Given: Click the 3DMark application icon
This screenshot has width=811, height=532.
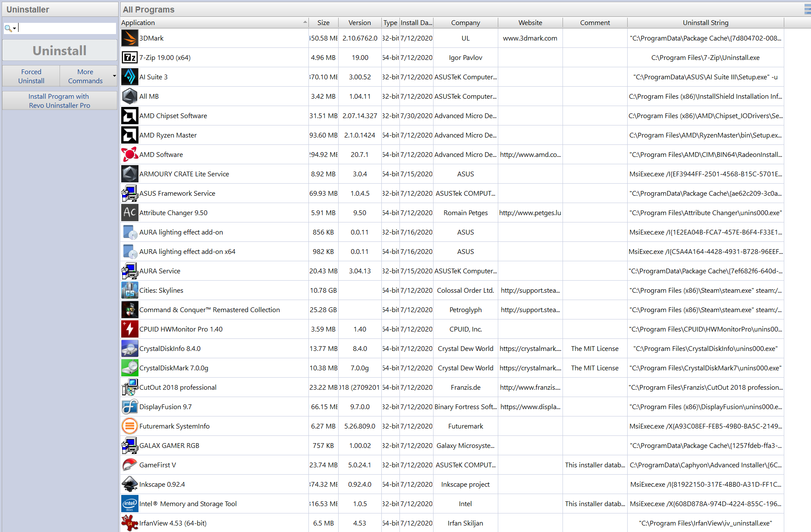Looking at the screenshot, I should coord(129,38).
